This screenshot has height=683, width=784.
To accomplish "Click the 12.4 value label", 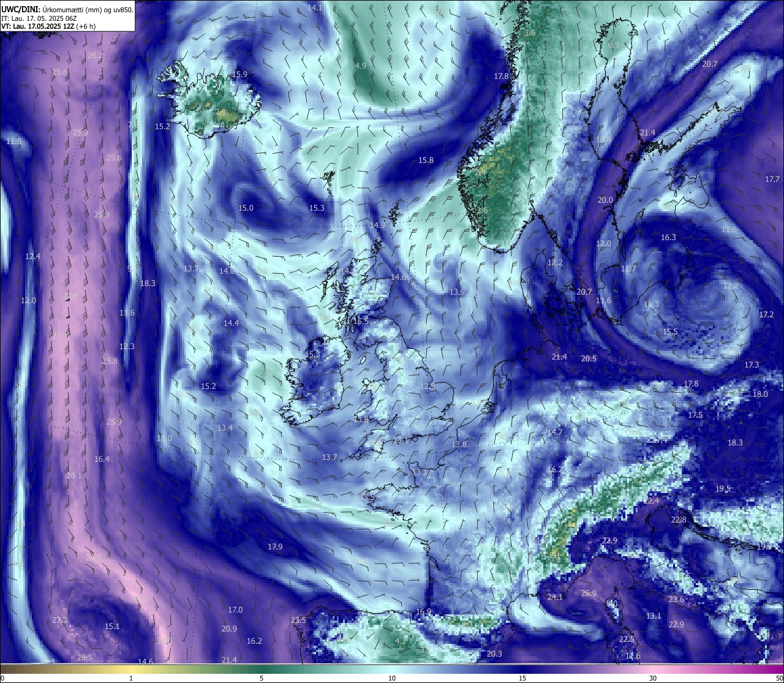I will [x=33, y=256].
